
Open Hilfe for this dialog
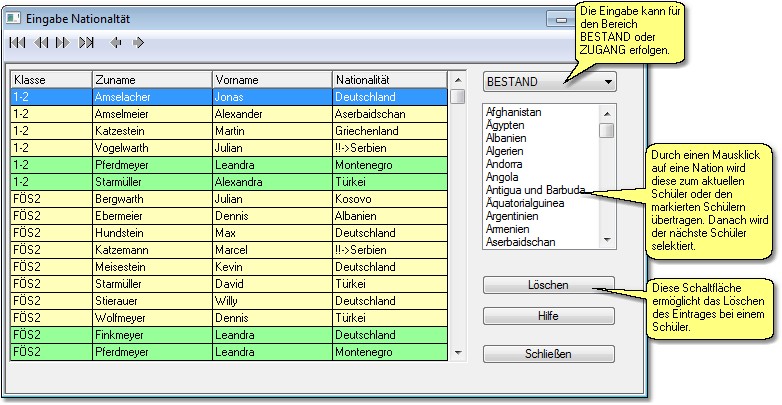(548, 316)
